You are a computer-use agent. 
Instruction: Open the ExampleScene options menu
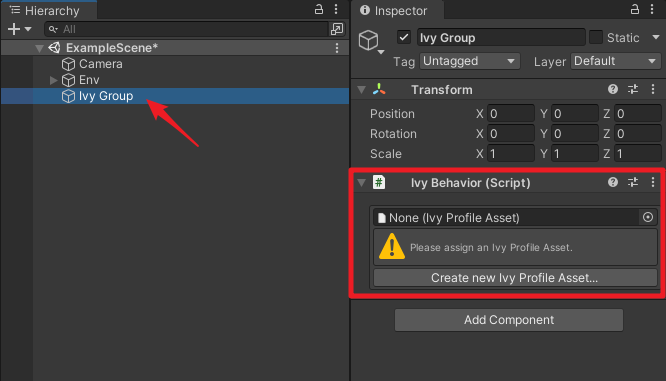(x=337, y=48)
